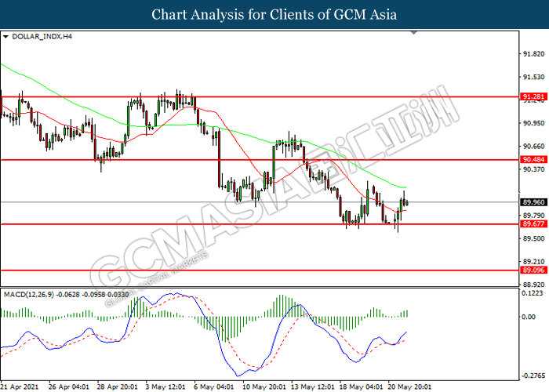Open the DOLLAR_INDX chart symbol dropdown arrow
Viewport: 549px width, 392px height.
[x=5, y=37]
